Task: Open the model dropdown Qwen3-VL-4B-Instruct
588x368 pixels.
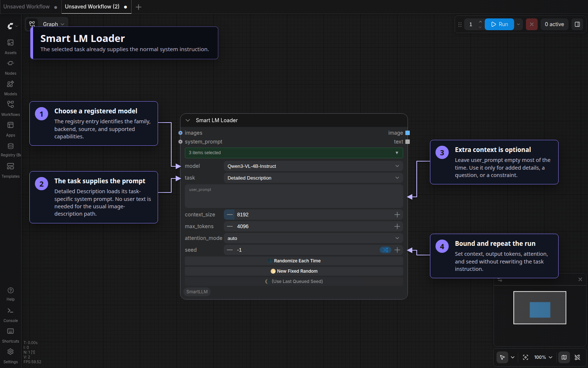Action: (x=313, y=166)
